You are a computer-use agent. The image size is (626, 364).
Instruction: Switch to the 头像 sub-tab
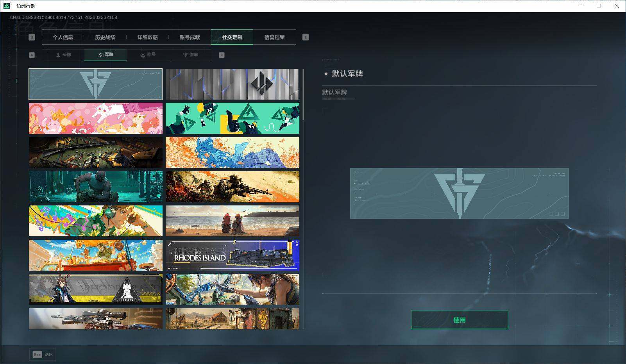click(x=63, y=55)
